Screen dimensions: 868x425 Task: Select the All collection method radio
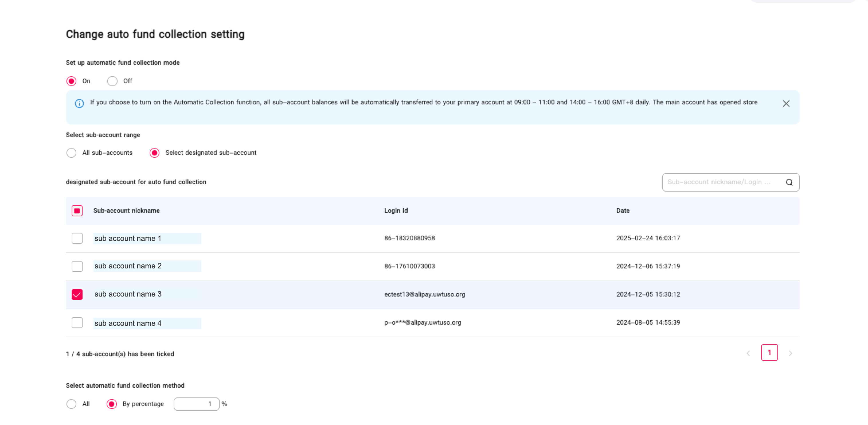pos(71,404)
